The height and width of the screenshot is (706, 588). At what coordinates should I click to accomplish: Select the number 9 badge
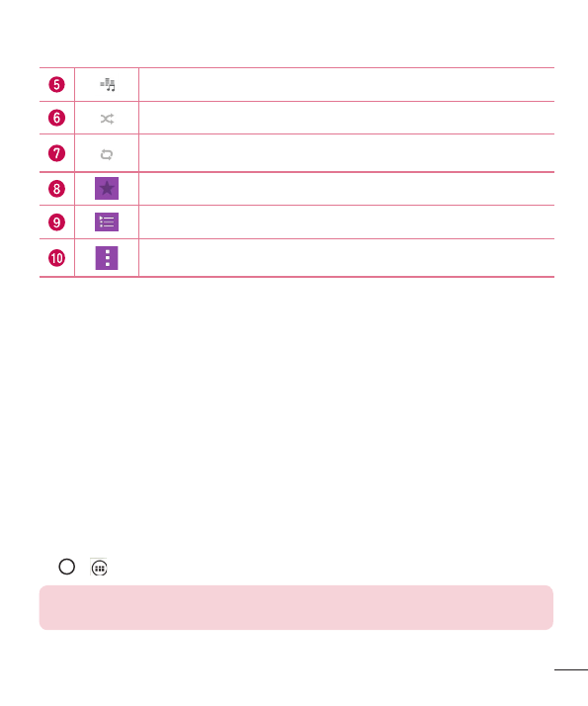point(56,222)
